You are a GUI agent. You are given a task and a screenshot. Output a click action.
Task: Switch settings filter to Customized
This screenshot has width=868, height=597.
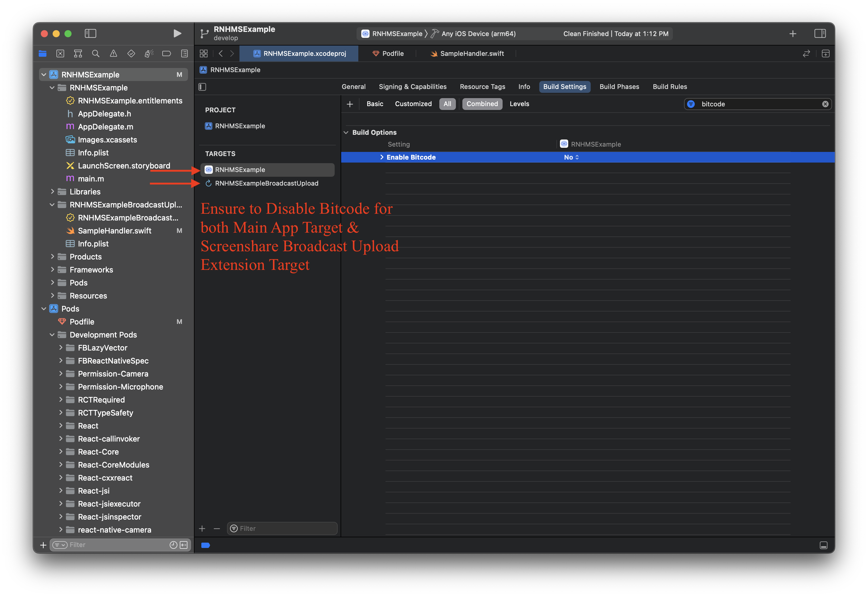coord(413,104)
